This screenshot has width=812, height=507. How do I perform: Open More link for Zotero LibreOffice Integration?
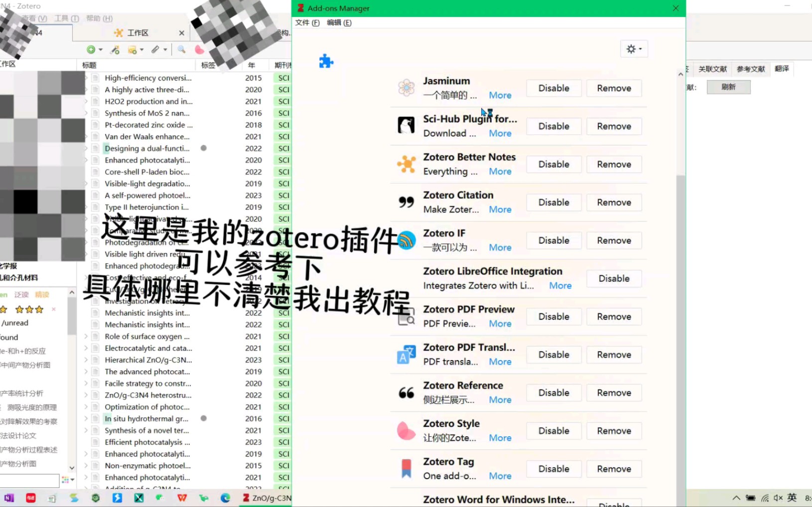560,285
